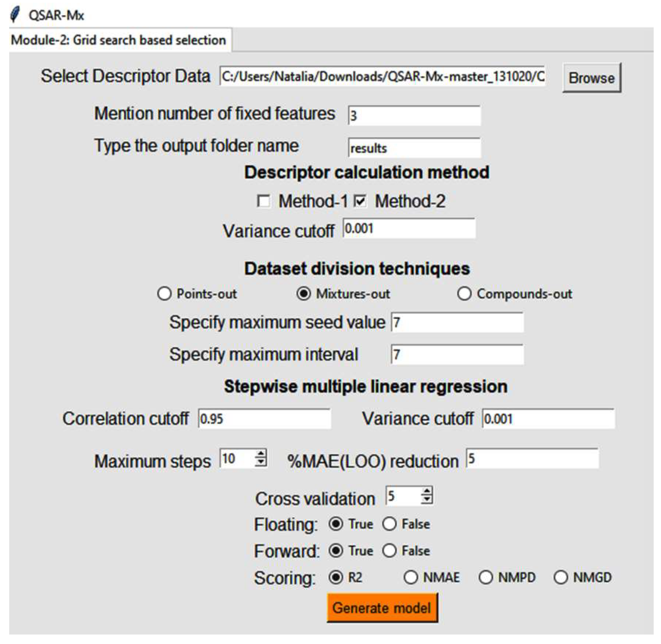Select Points-out dataset division

pyautogui.click(x=164, y=294)
